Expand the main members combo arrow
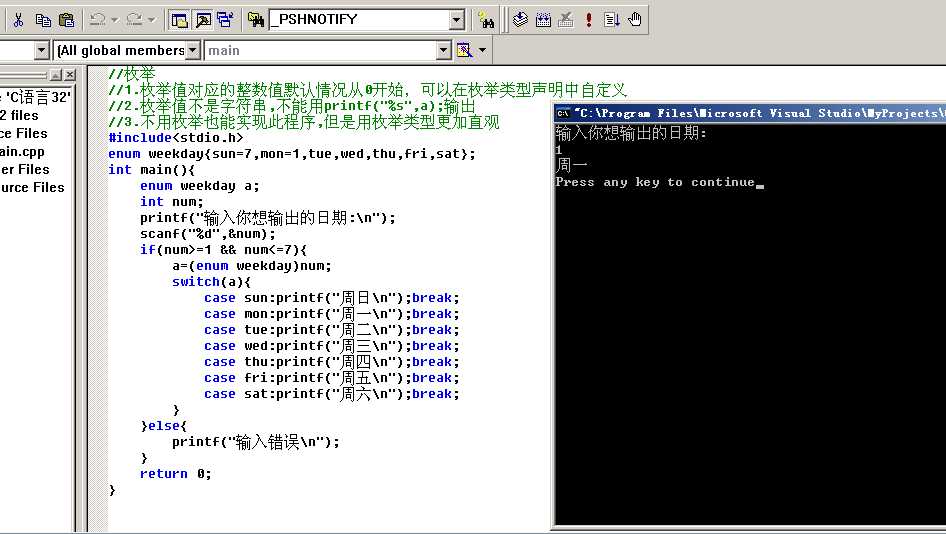946x534 pixels. click(444, 50)
